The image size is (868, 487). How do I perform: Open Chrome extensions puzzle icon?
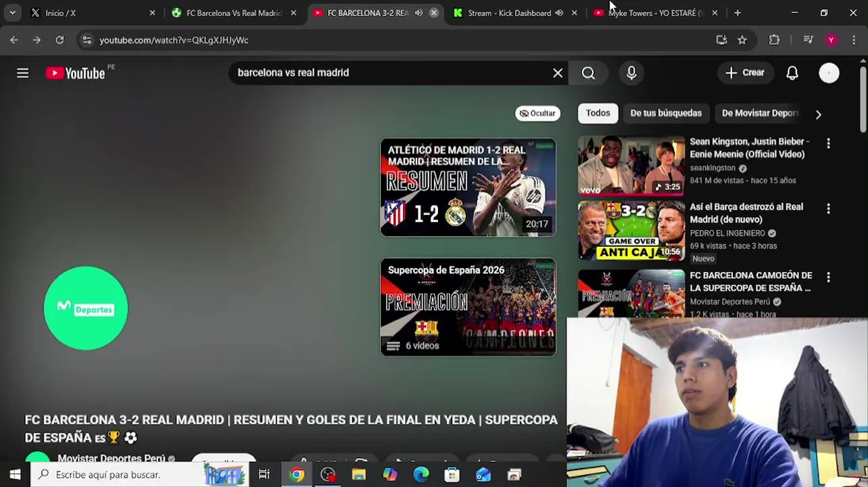click(x=775, y=40)
